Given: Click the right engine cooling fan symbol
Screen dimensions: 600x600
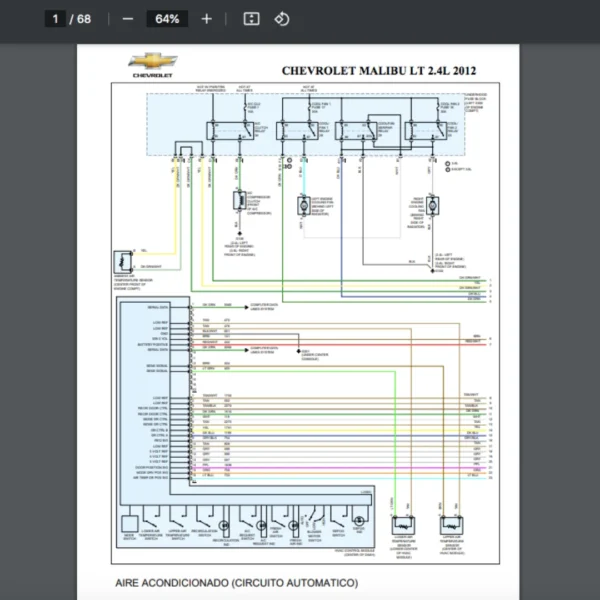Looking at the screenshot, I should point(433,204).
